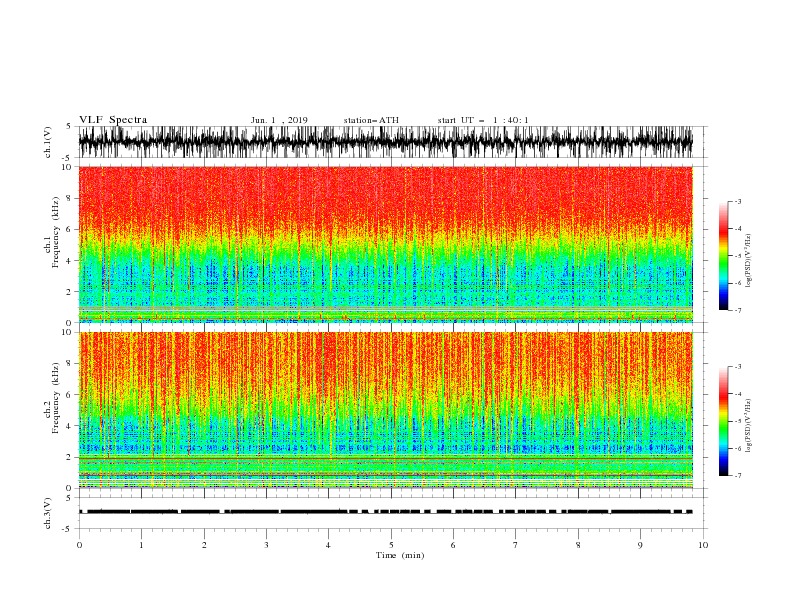
Task: Click the time axis tick label "5"
Action: (391, 545)
